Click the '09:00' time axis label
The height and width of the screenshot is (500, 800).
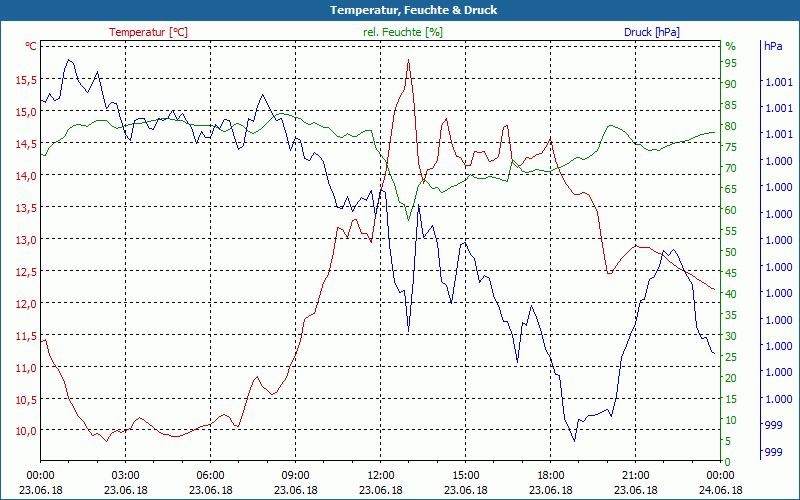295,476
